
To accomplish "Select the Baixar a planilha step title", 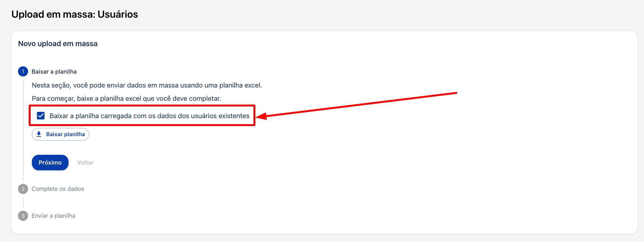I will click(x=54, y=71).
